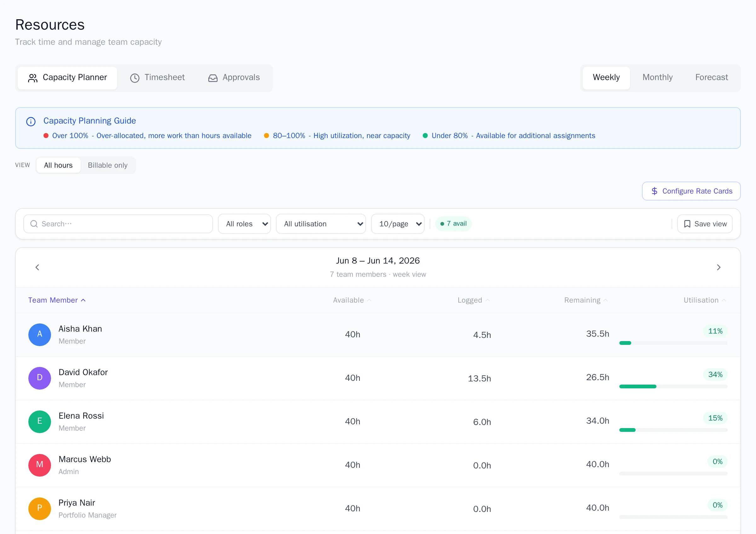
Task: Open the All utilisation dropdown
Action: click(321, 224)
